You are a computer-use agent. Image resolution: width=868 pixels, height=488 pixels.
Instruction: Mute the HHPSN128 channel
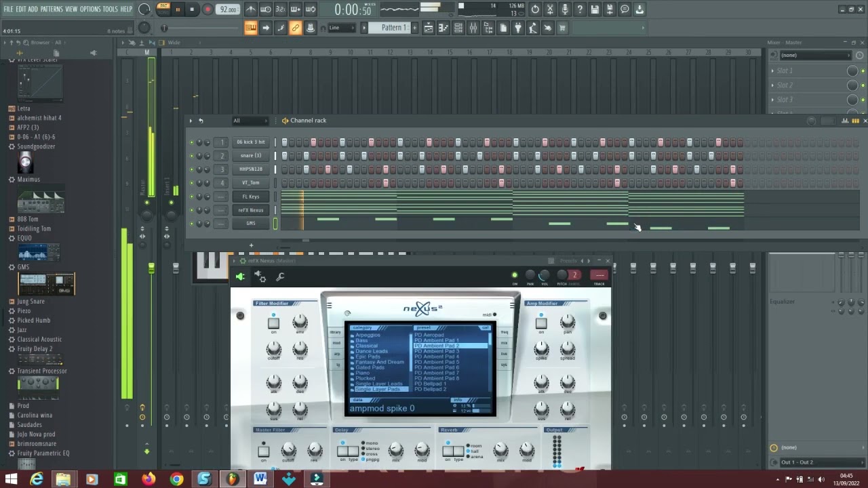[x=191, y=169]
